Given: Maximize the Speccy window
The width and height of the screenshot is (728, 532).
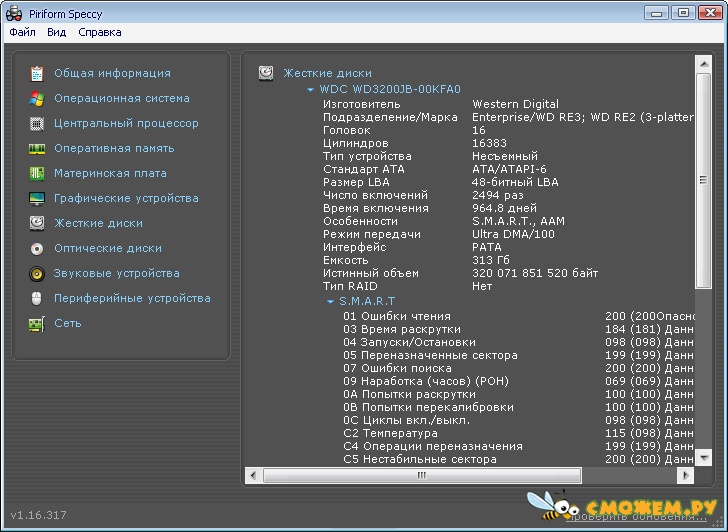Looking at the screenshot, I should (683, 13).
